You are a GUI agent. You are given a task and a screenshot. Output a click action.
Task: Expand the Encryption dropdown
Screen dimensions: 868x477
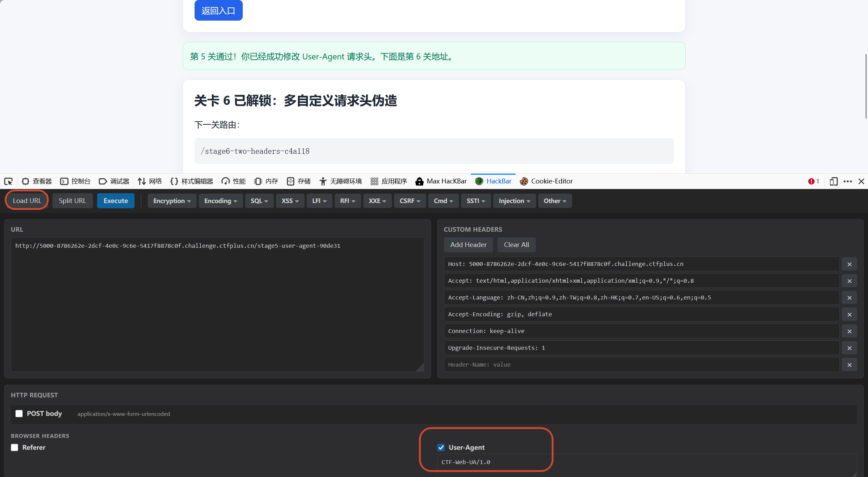tap(172, 201)
